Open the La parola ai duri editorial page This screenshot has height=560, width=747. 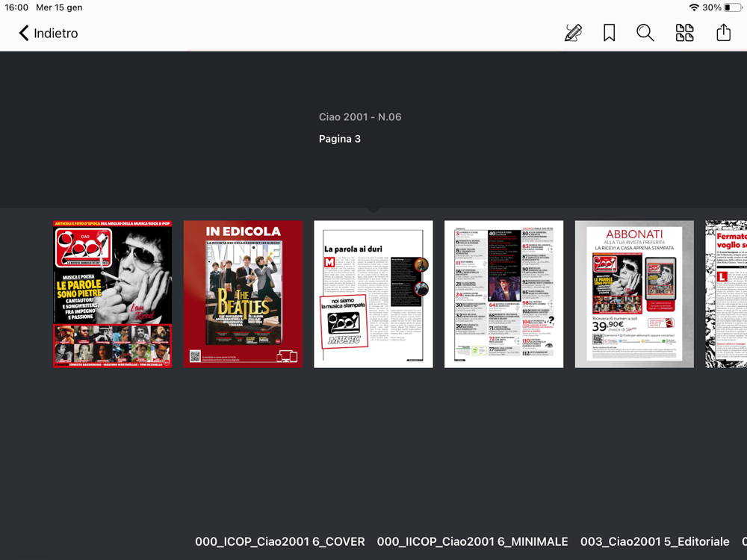[x=373, y=293]
